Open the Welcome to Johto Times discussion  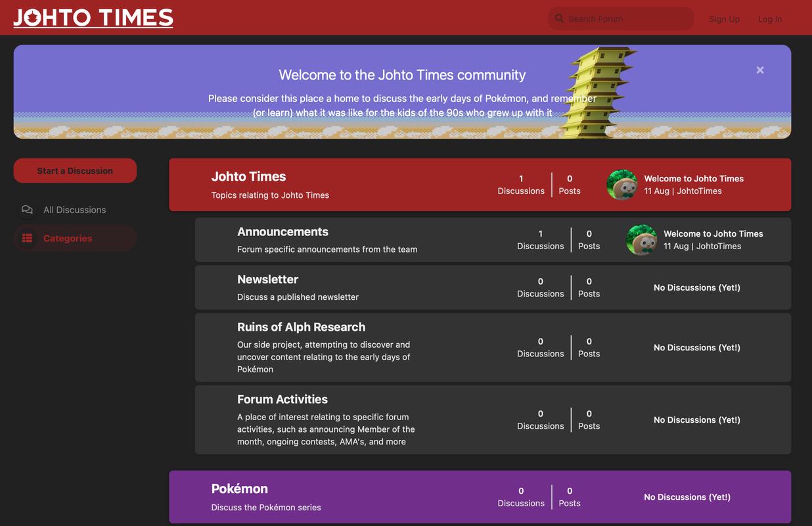pos(694,178)
